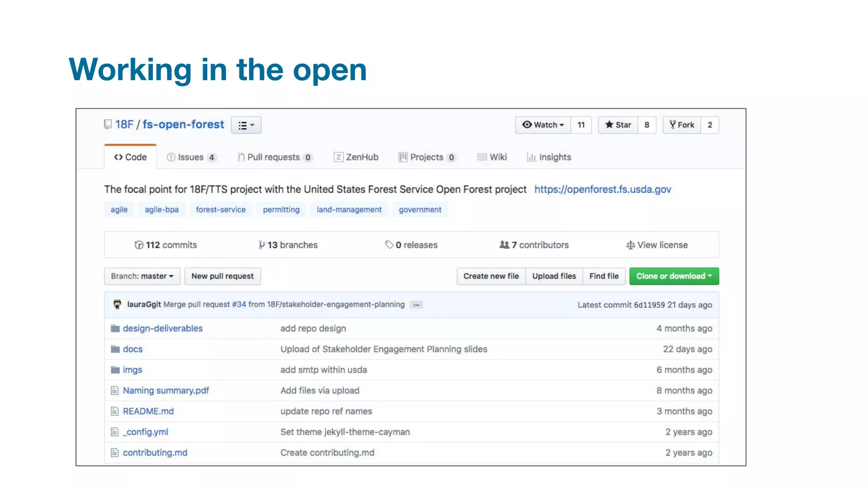Click the Fork repository button
The image size is (868, 488).
[682, 125]
